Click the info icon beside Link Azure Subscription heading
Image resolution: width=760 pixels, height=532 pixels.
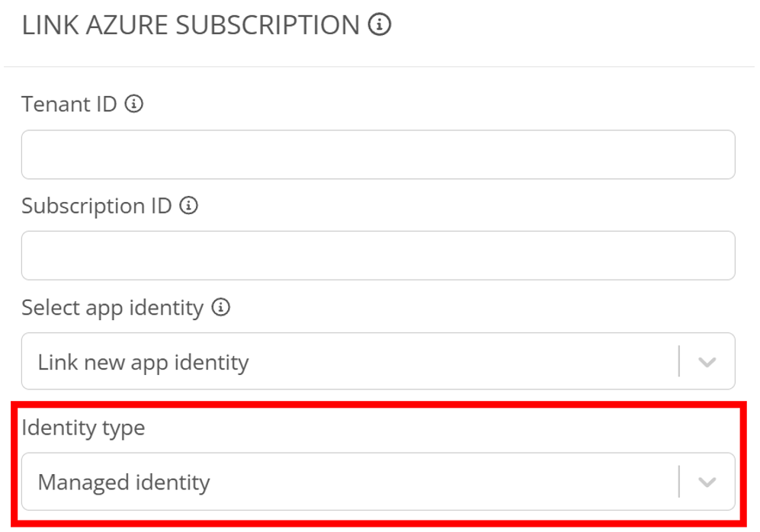(x=379, y=25)
